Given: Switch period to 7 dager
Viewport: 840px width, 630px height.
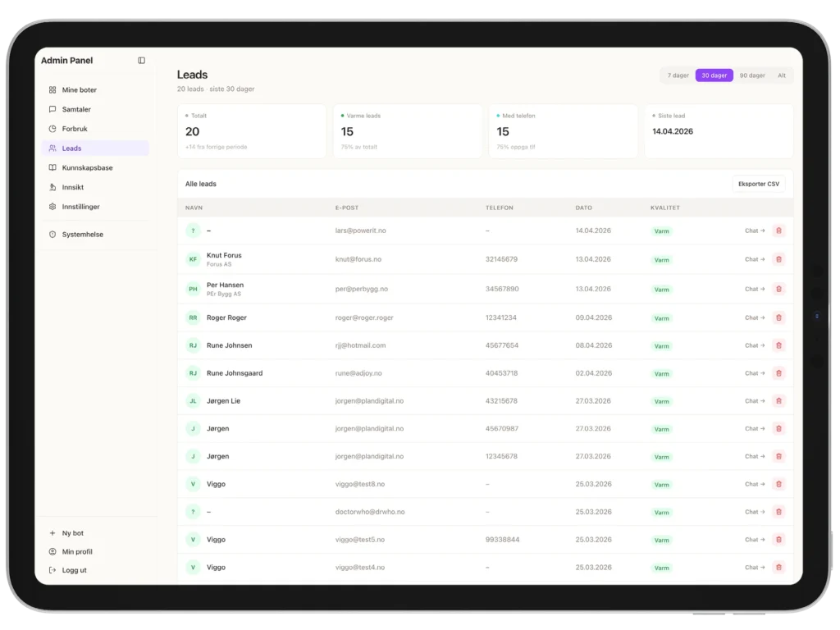Looking at the screenshot, I should (x=678, y=75).
